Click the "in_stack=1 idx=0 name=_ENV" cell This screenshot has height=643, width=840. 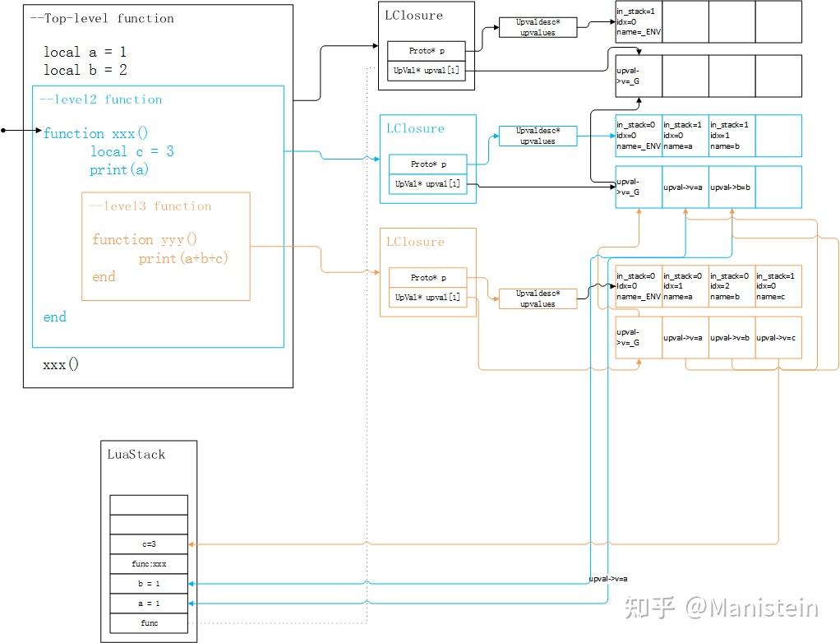639,22
